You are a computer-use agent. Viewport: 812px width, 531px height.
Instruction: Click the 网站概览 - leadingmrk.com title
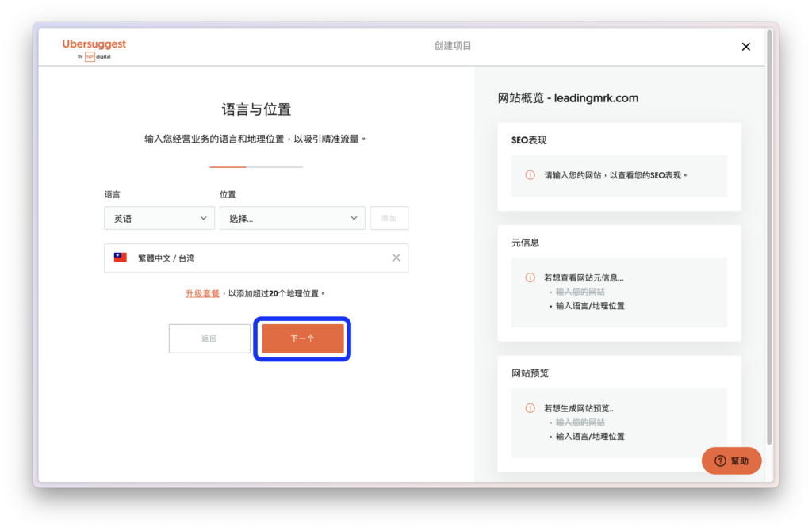(568, 97)
